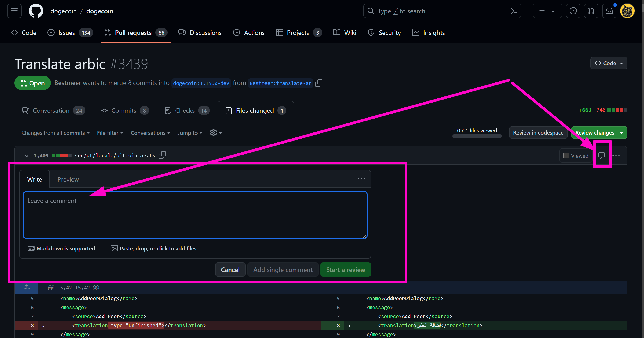Open the user avatar menu

(x=627, y=11)
